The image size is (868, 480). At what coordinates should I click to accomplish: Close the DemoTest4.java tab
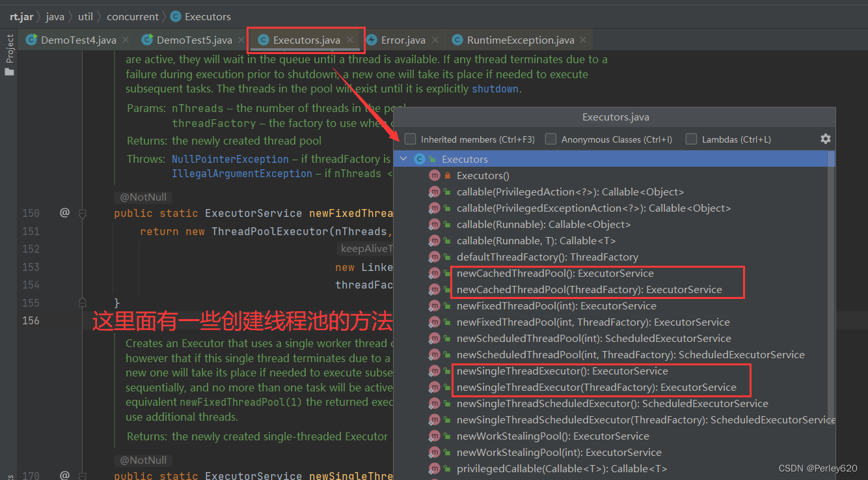126,40
